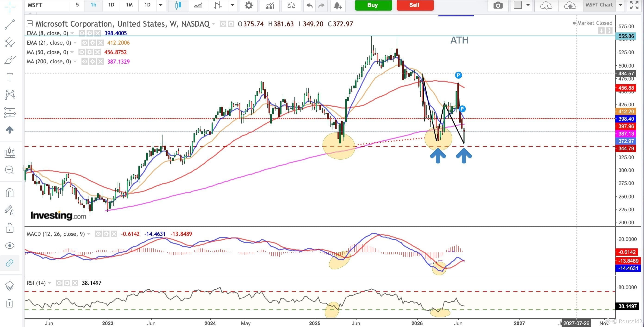Click the 555.86 ATH price label
This screenshot has height=327, width=644.
(626, 36)
